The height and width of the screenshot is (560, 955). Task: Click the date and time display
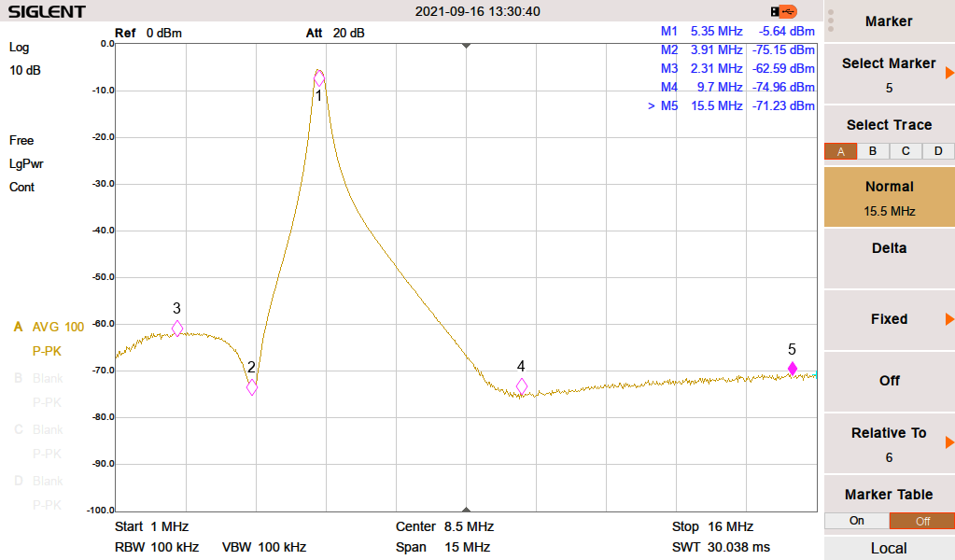coord(478,11)
